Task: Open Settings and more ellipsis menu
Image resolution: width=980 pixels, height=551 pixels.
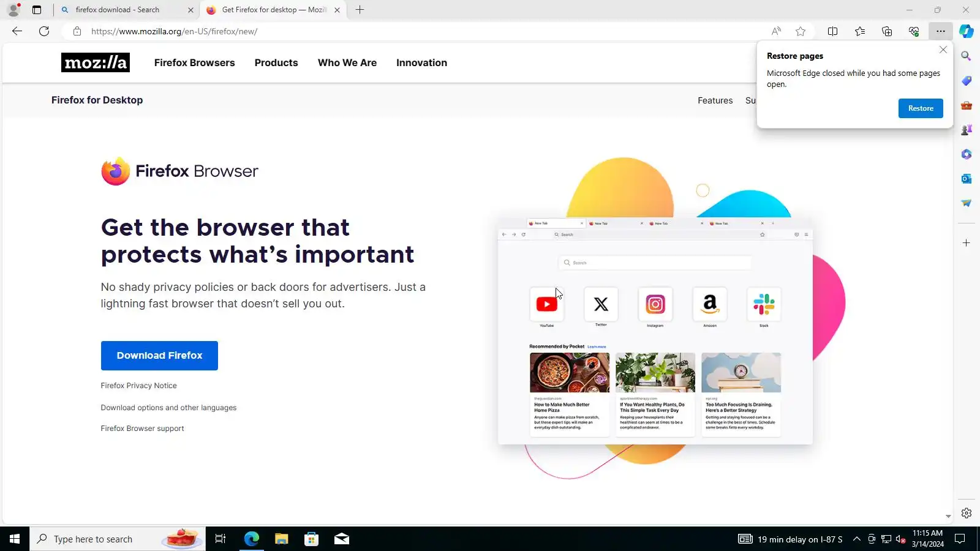Action: (x=941, y=31)
